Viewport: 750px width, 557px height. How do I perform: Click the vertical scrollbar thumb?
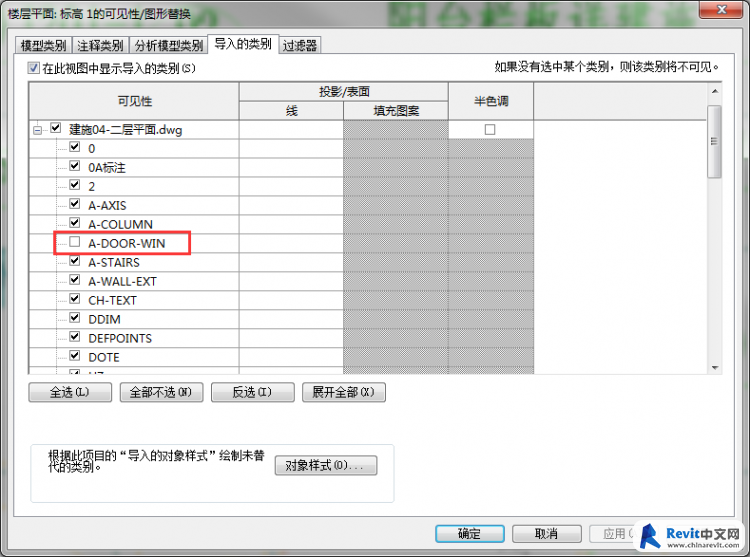pyautogui.click(x=715, y=142)
